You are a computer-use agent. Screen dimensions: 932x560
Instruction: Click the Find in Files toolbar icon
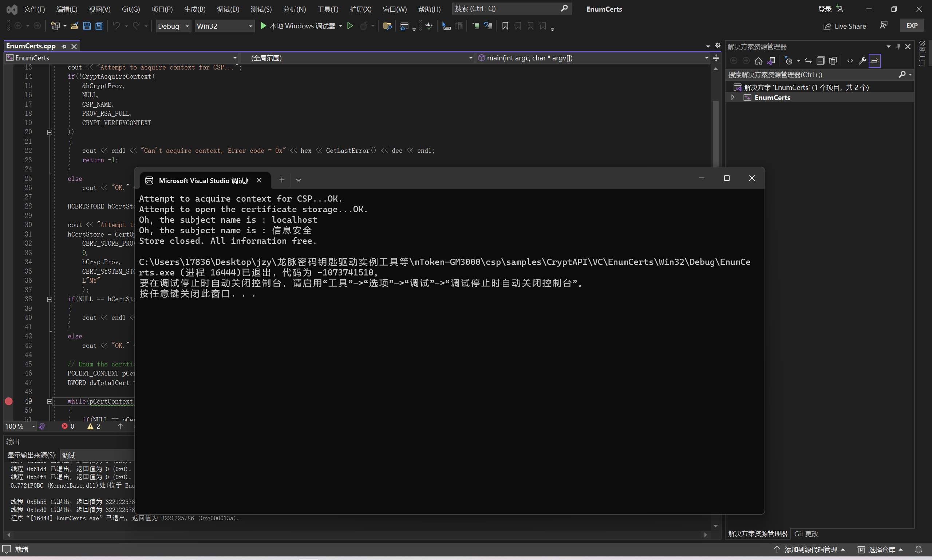387,26
